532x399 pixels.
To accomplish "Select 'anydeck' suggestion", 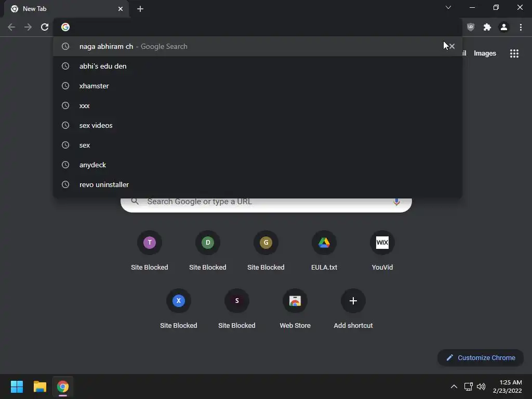I will point(258,165).
